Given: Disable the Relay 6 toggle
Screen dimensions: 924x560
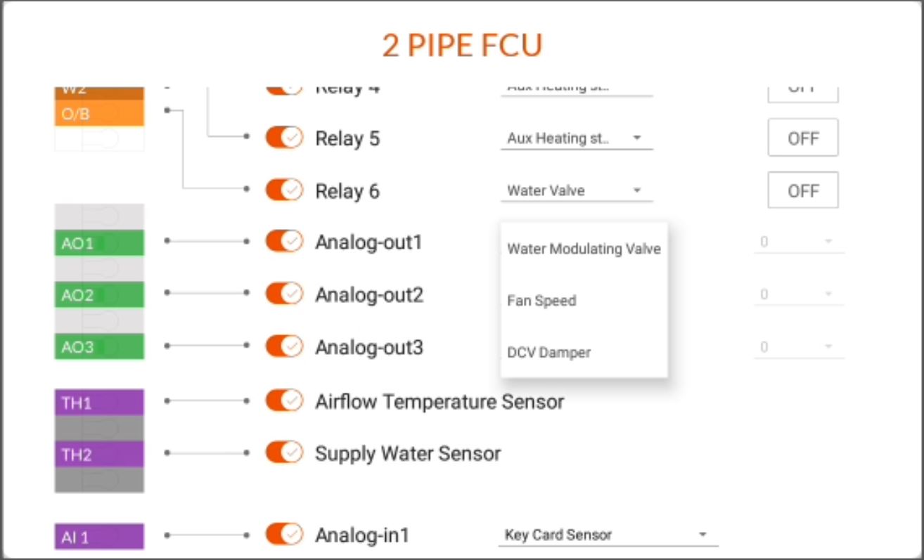Looking at the screenshot, I should click(284, 190).
